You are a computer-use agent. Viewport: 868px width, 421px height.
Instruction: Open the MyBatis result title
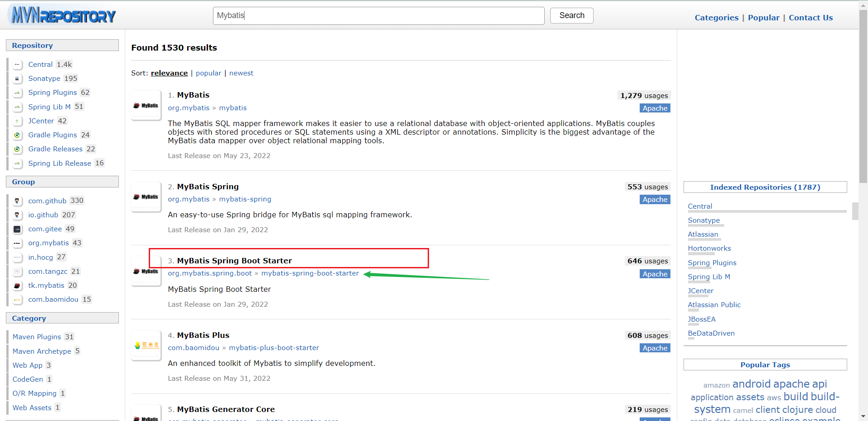pyautogui.click(x=193, y=95)
